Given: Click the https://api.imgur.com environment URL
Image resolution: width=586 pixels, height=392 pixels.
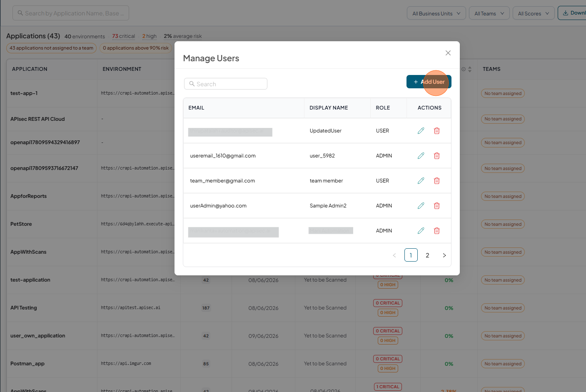Looking at the screenshot, I should (126, 364).
